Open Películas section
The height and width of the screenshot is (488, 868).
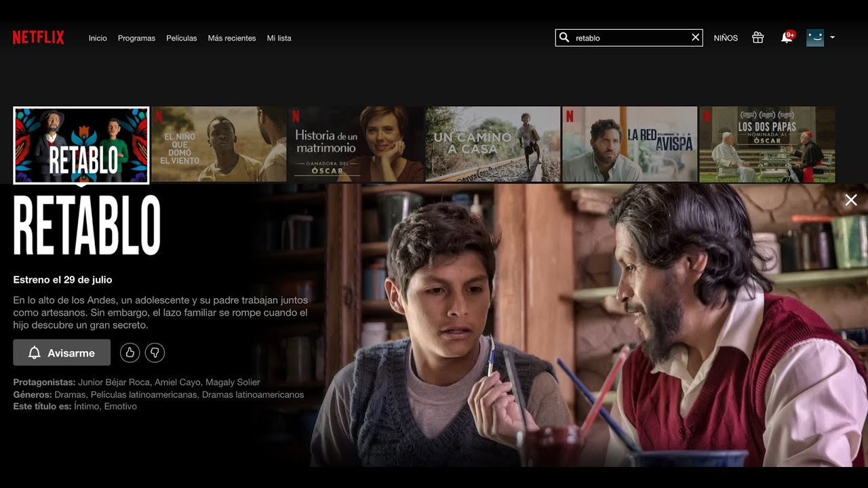click(x=182, y=39)
